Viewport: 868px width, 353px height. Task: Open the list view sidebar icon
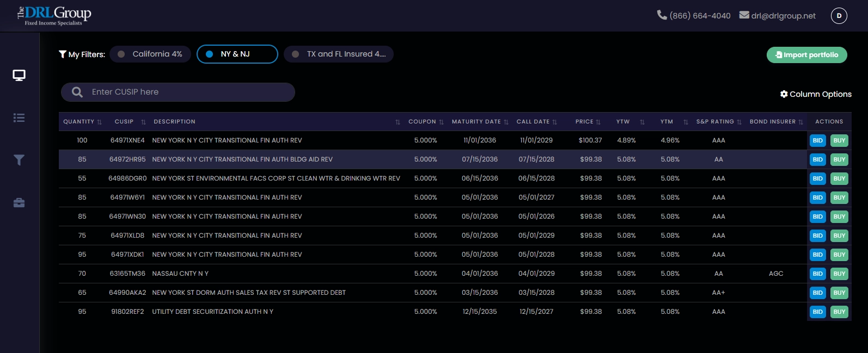pyautogui.click(x=19, y=118)
